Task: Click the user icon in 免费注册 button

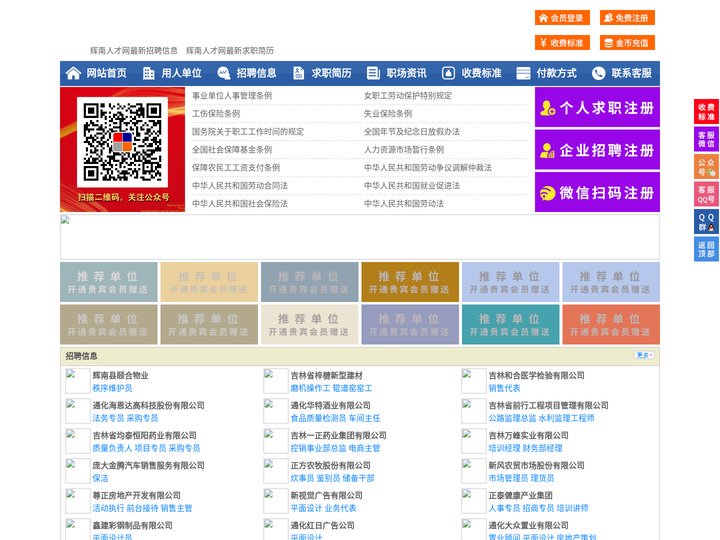Action: tap(608, 18)
